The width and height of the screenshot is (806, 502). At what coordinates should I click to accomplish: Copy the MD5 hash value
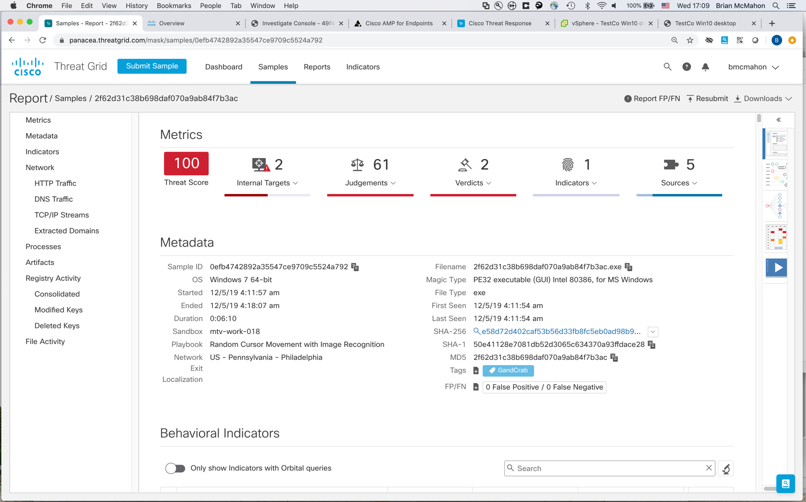click(x=614, y=357)
